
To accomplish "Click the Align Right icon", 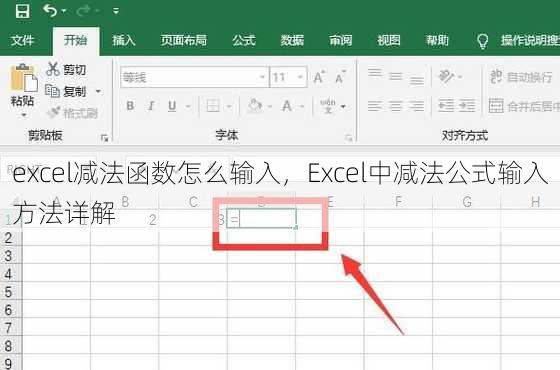I will (416, 106).
